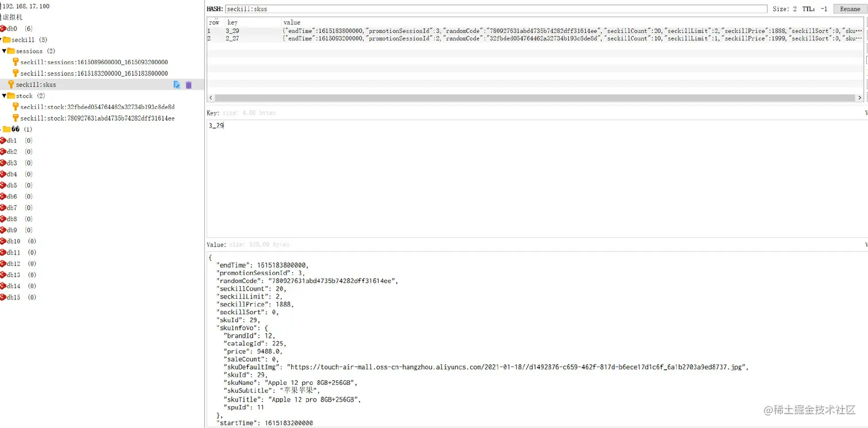Select the table cell with key 2_27
The height and width of the screenshot is (428, 868).
pos(232,38)
